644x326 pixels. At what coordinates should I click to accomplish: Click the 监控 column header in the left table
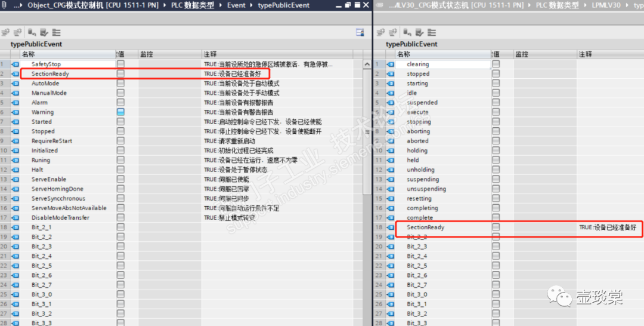(169, 54)
